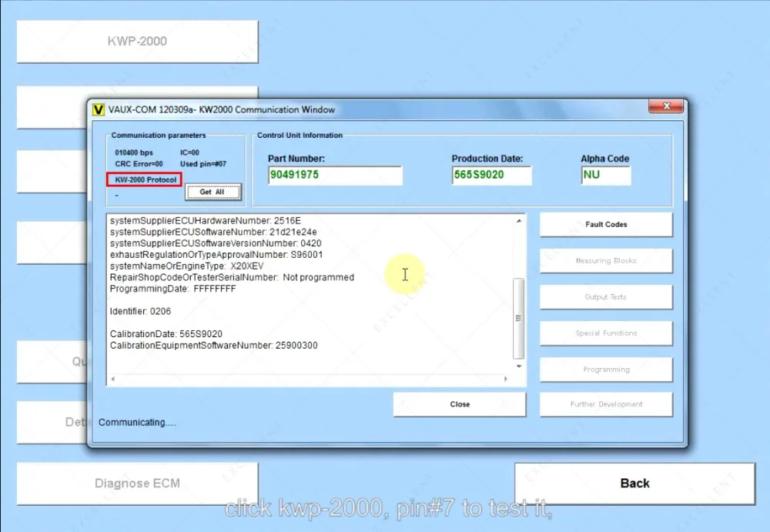The width and height of the screenshot is (770, 532).
Task: Click the CalibrationDate: 565S9020 line
Action: point(166,333)
